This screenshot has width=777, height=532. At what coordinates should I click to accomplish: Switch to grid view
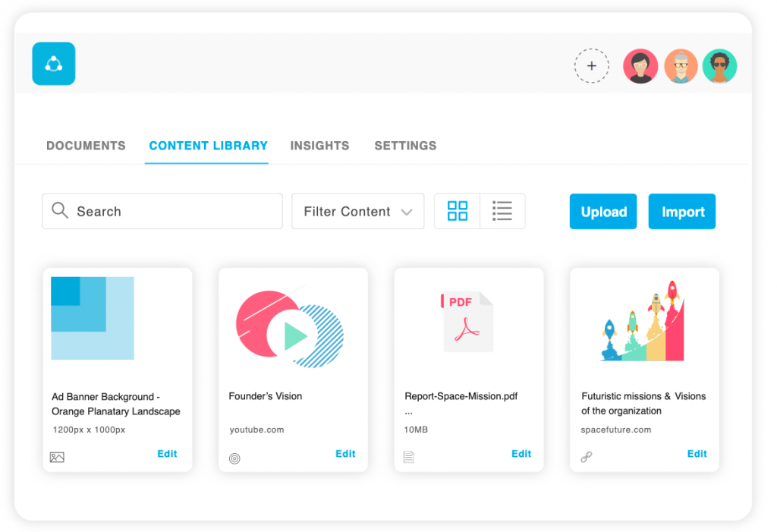458,211
